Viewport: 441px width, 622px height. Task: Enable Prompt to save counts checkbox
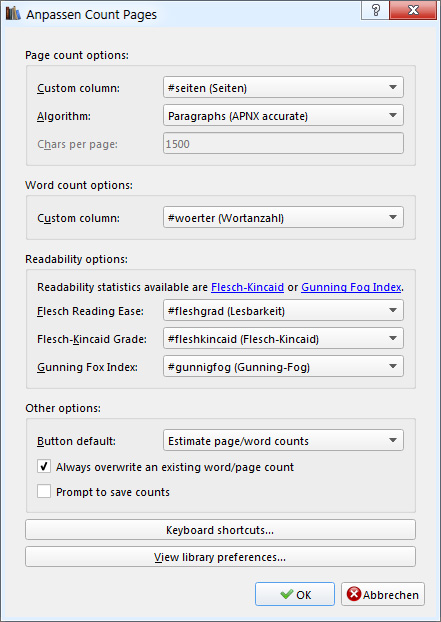point(44,491)
